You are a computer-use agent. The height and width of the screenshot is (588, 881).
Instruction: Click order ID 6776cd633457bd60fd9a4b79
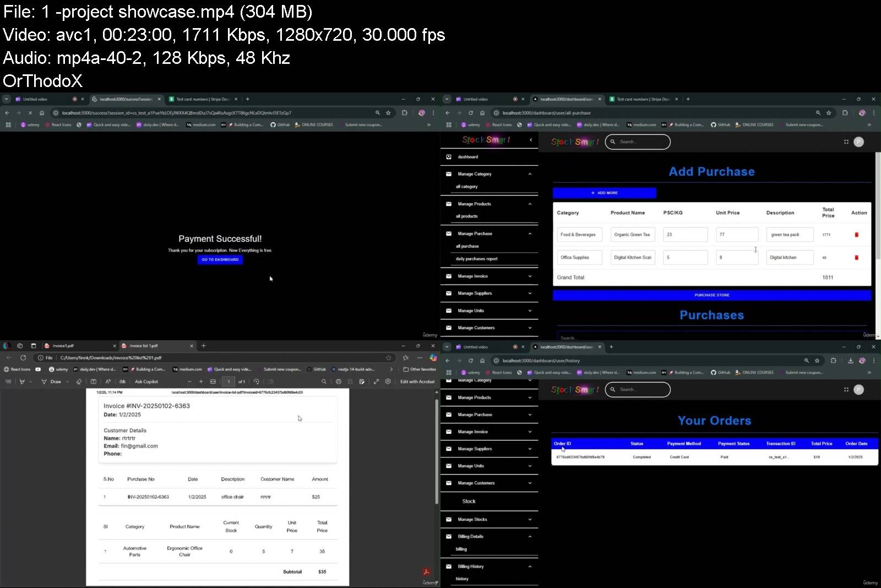tap(580, 457)
